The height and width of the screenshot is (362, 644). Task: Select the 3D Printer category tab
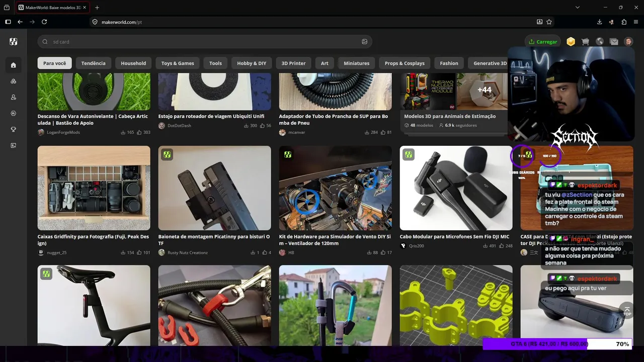293,63
